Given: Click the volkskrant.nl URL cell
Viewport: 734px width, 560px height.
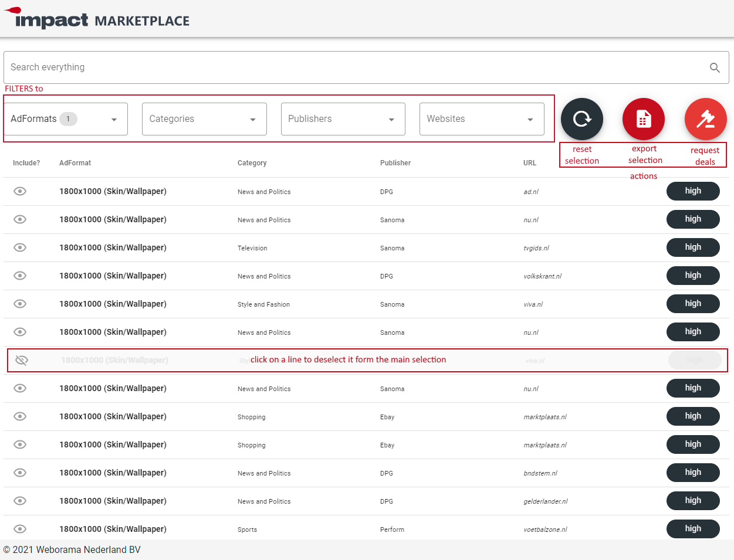Looking at the screenshot, I should (x=543, y=276).
